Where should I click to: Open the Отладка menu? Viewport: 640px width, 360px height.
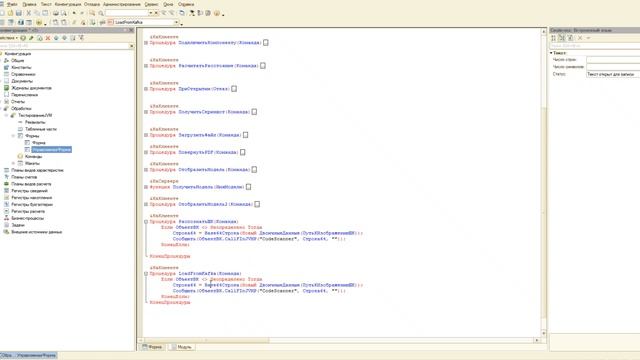pos(92,4)
